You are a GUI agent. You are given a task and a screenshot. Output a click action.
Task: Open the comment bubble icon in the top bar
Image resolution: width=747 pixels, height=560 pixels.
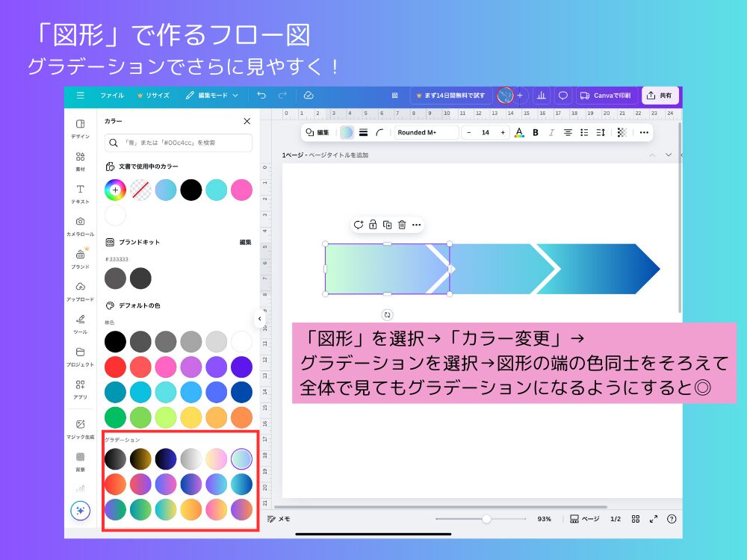pos(563,96)
